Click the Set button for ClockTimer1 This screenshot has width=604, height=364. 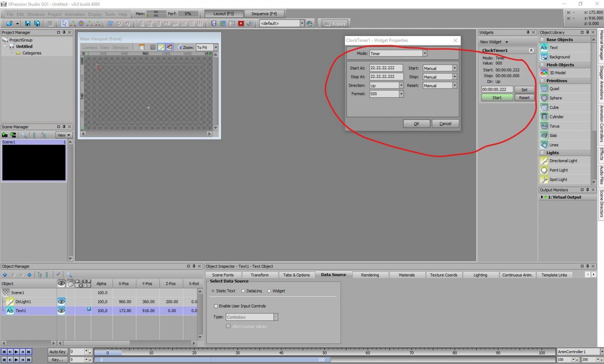tap(524, 90)
